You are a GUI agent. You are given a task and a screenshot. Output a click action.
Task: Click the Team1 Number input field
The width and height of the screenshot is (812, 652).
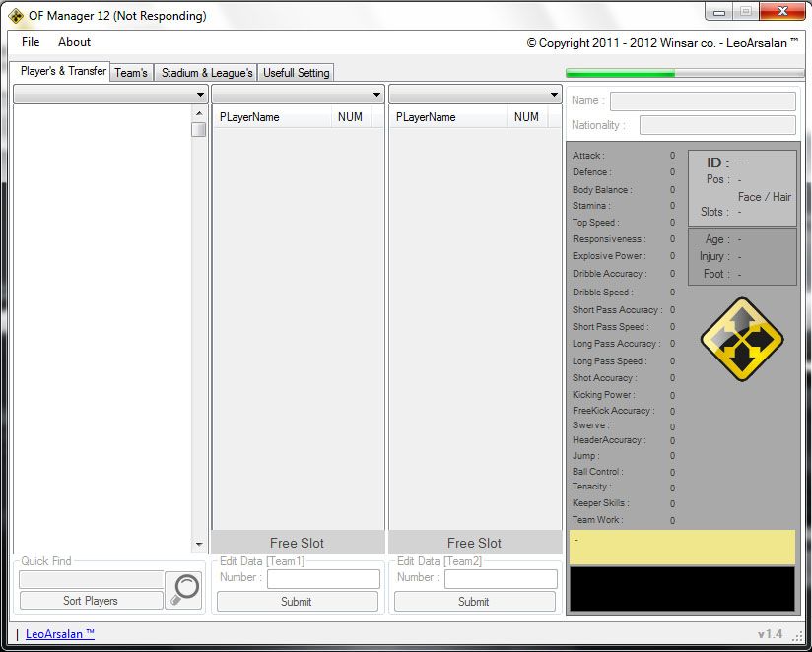[x=322, y=578]
